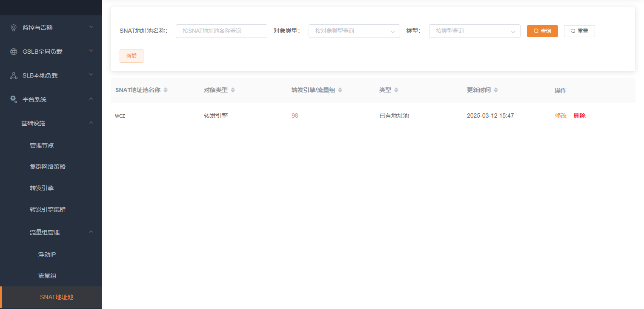Sort by SNAT地址池名称 column sort icon

click(x=166, y=90)
